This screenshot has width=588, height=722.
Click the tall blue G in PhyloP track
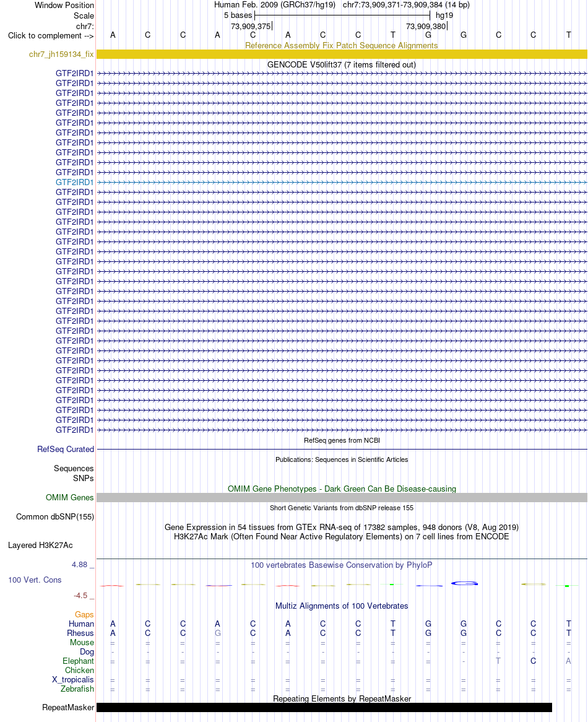click(464, 583)
